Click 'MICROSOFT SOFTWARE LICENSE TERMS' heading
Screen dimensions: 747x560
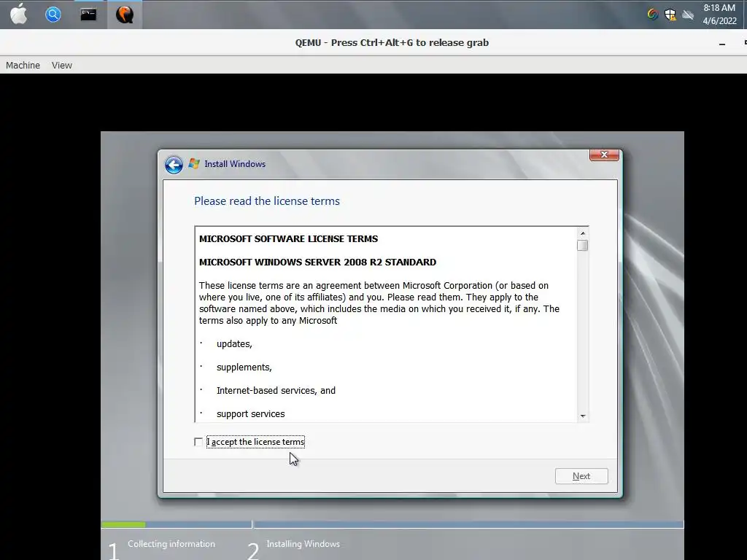pos(288,238)
